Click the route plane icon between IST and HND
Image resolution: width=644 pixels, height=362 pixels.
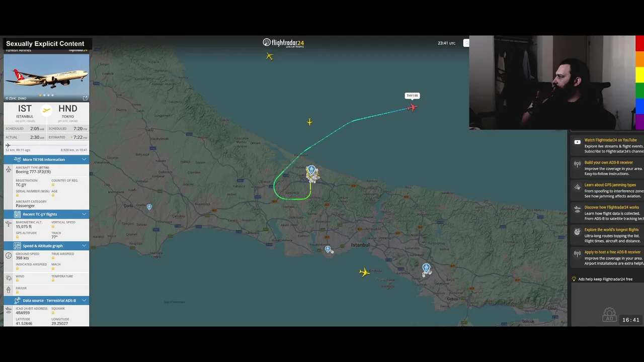point(46,110)
